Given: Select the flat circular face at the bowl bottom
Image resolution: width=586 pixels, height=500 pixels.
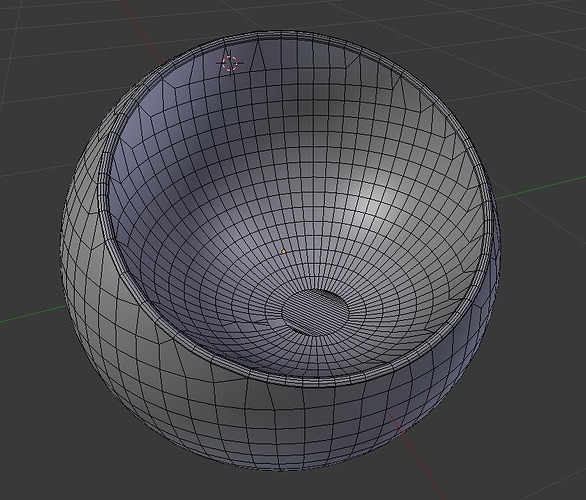Looking at the screenshot, I should pos(315,312).
